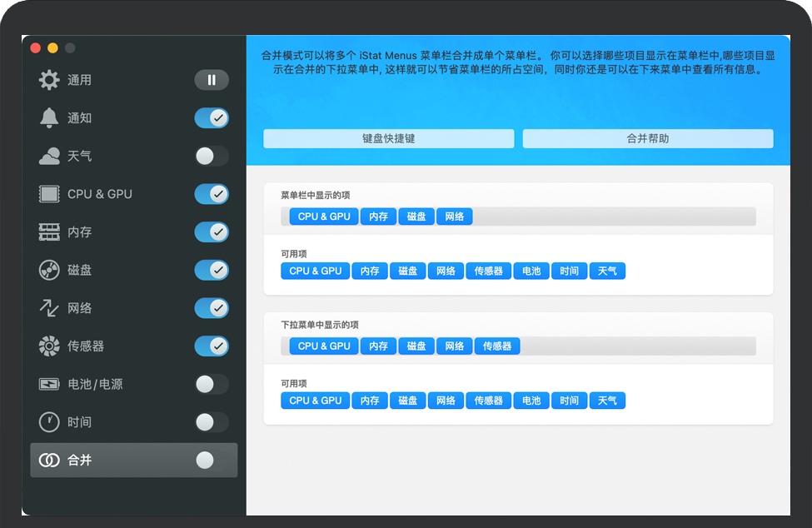Select the weather cloud icon beside 天气
The image size is (812, 528).
49,156
